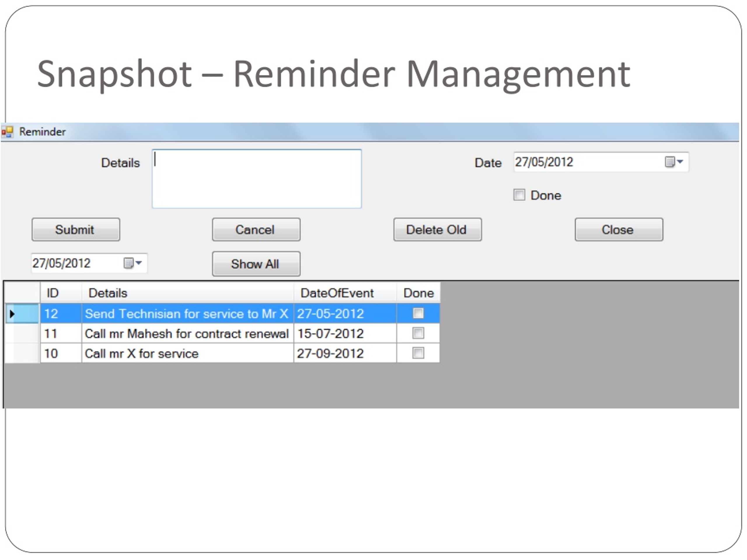Sort grid by DateOfEvent column header
Image resolution: width=747 pixels, height=560 pixels.
[345, 293]
